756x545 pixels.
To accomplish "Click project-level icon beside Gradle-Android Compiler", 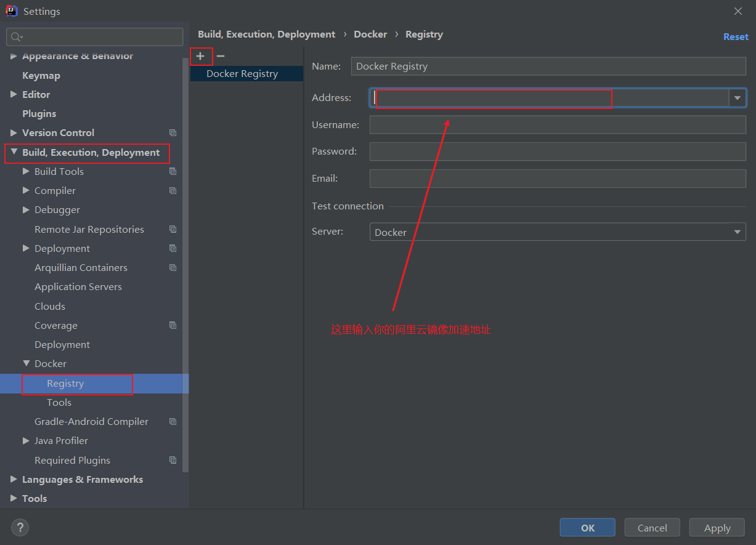I will [173, 422].
